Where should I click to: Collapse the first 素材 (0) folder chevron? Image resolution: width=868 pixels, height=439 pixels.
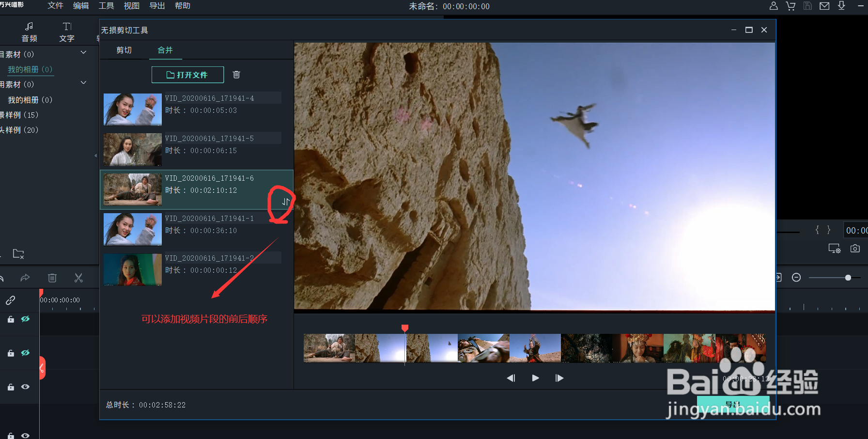83,52
